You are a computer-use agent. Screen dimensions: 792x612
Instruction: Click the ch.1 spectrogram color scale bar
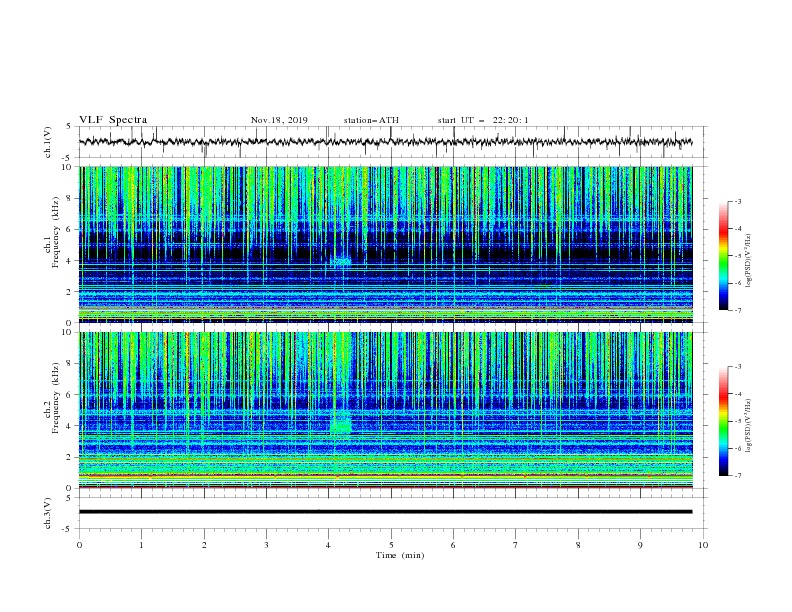pos(723,256)
